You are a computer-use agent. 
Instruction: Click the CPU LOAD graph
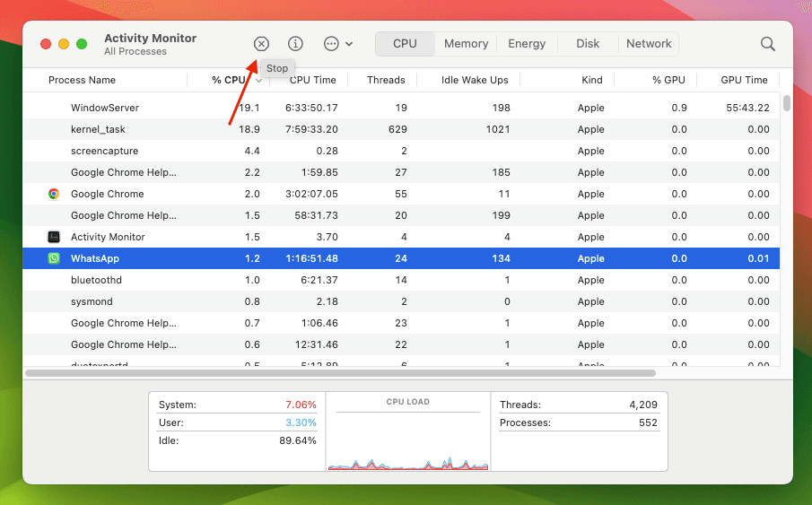tap(408, 440)
